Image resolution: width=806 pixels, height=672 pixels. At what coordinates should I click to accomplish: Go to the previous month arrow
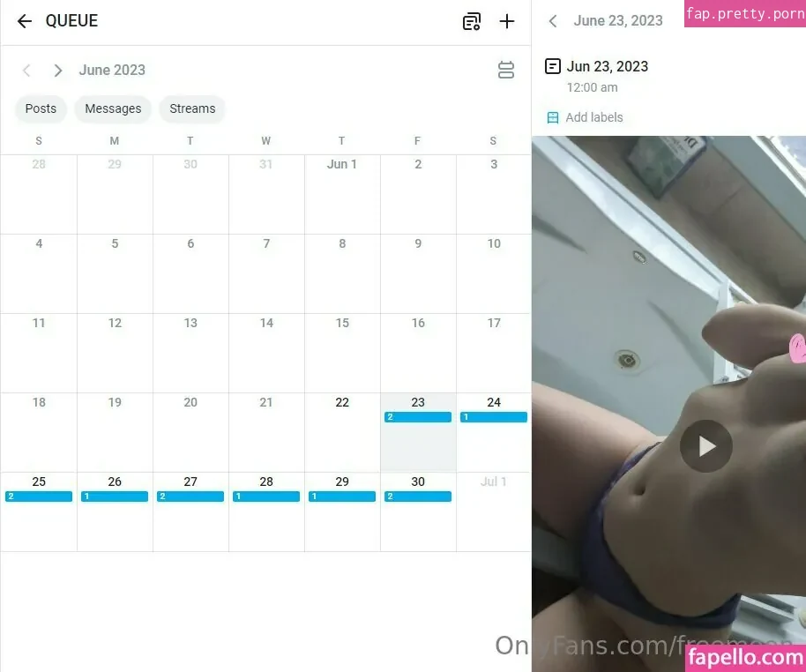point(26,71)
